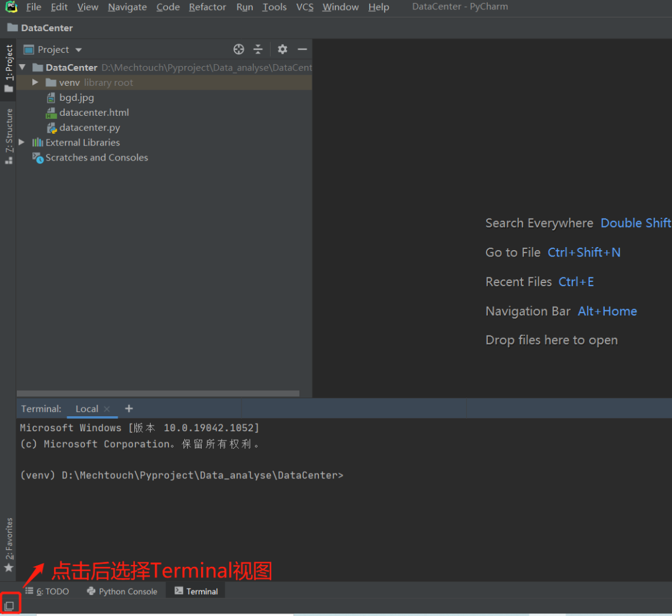Image resolution: width=672 pixels, height=616 pixels.
Task: Open the File menu
Action: tap(34, 7)
